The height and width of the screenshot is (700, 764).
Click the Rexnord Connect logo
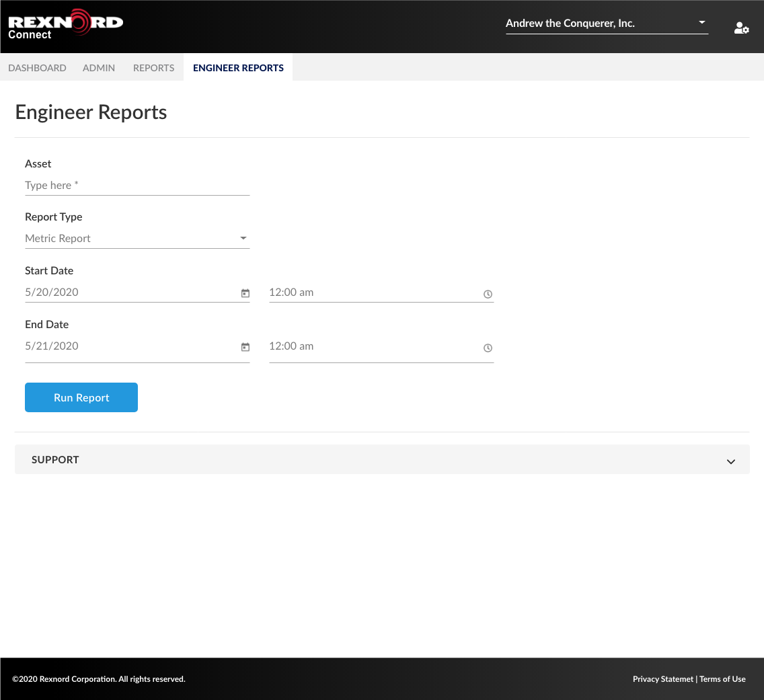[65, 24]
